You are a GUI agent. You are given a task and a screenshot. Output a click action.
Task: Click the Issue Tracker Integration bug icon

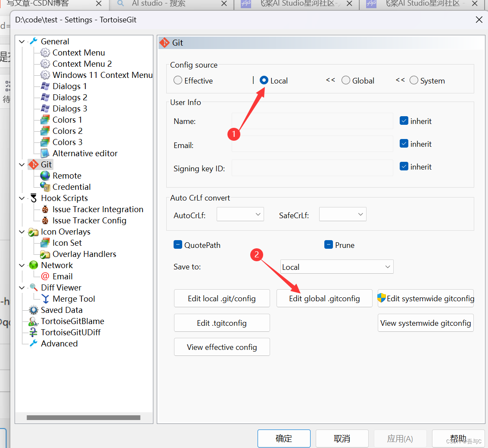pyautogui.click(x=45, y=209)
